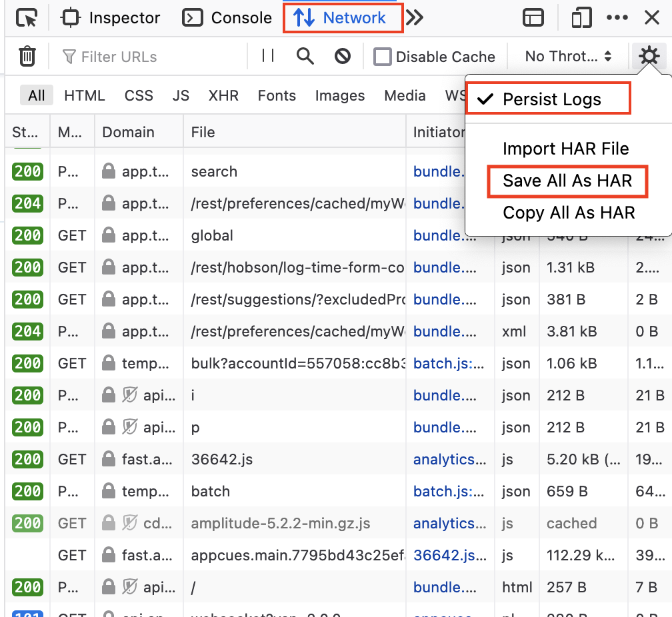Filter requests by XHR
This screenshot has width=672, height=617.
click(223, 96)
